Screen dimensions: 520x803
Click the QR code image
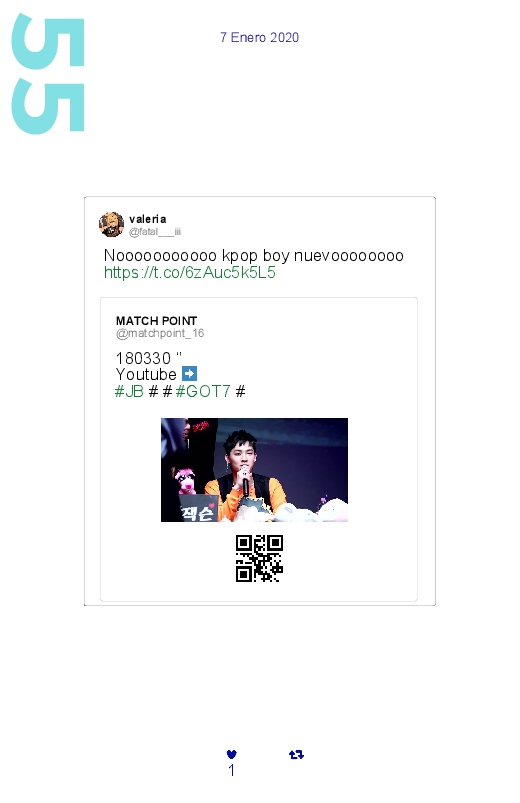coord(259,558)
